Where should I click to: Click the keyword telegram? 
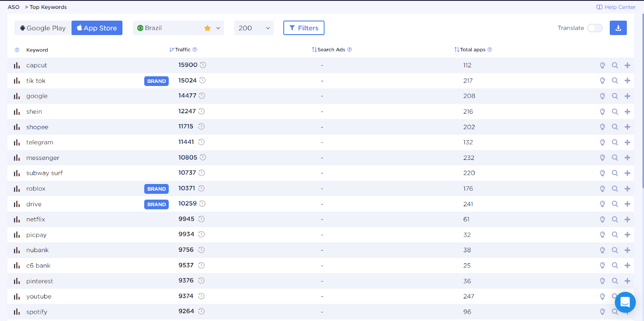40,142
